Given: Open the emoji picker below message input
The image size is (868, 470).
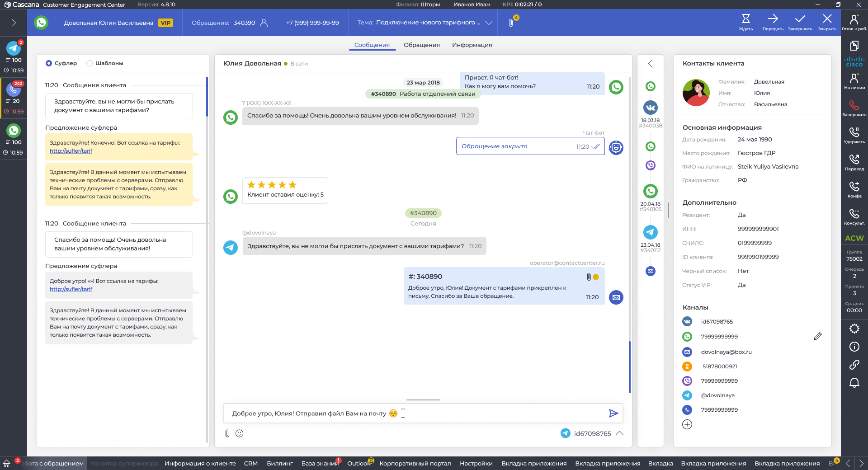Looking at the screenshot, I should tap(240, 433).
